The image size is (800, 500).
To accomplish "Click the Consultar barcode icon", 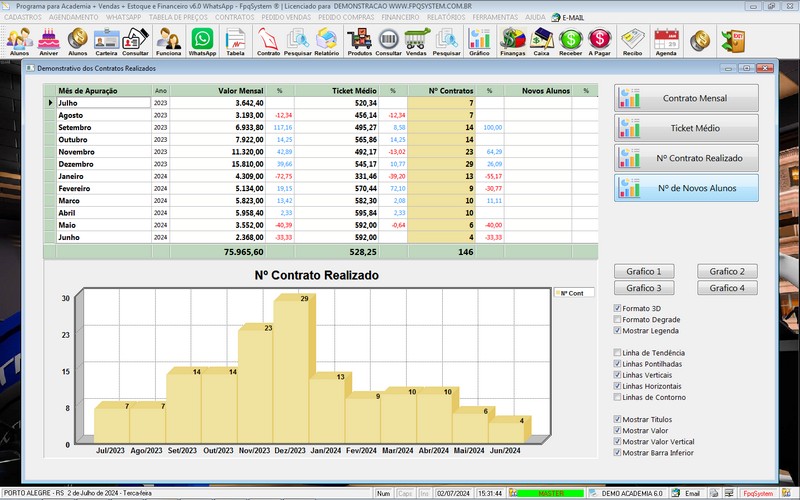I will point(388,41).
